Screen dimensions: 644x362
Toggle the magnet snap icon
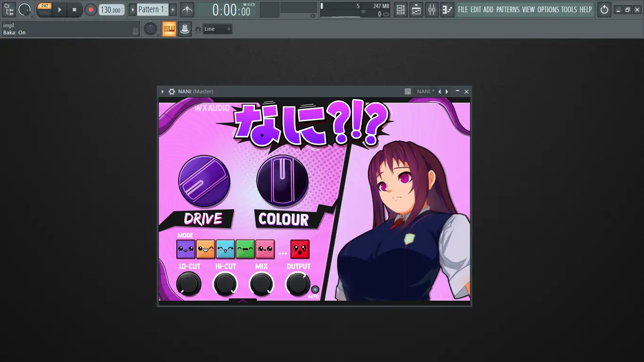[198, 30]
